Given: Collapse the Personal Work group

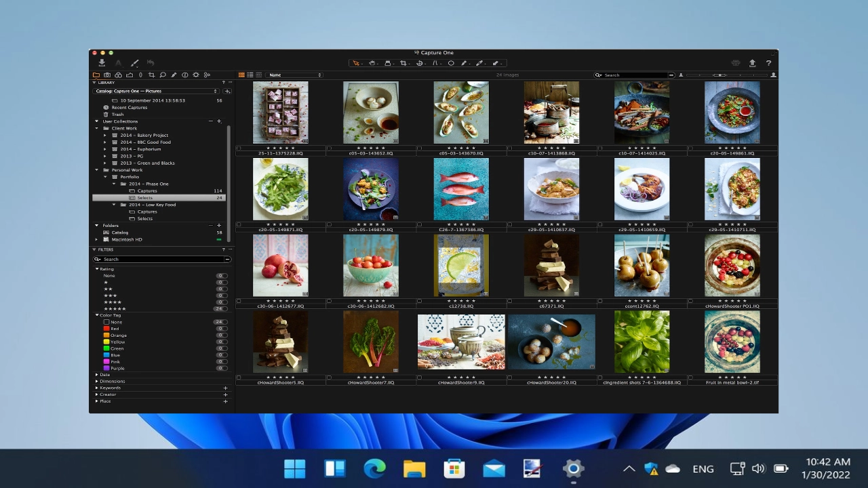Looking at the screenshot, I should coord(97,170).
